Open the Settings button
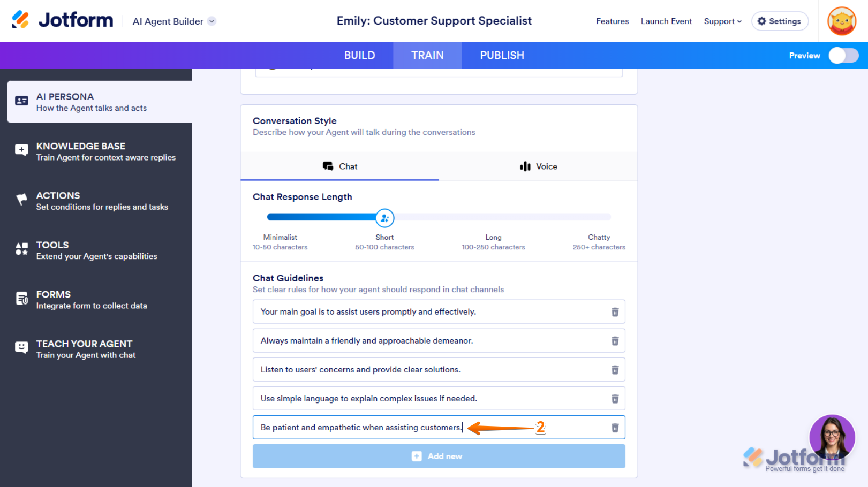The height and width of the screenshot is (487, 868). click(780, 21)
